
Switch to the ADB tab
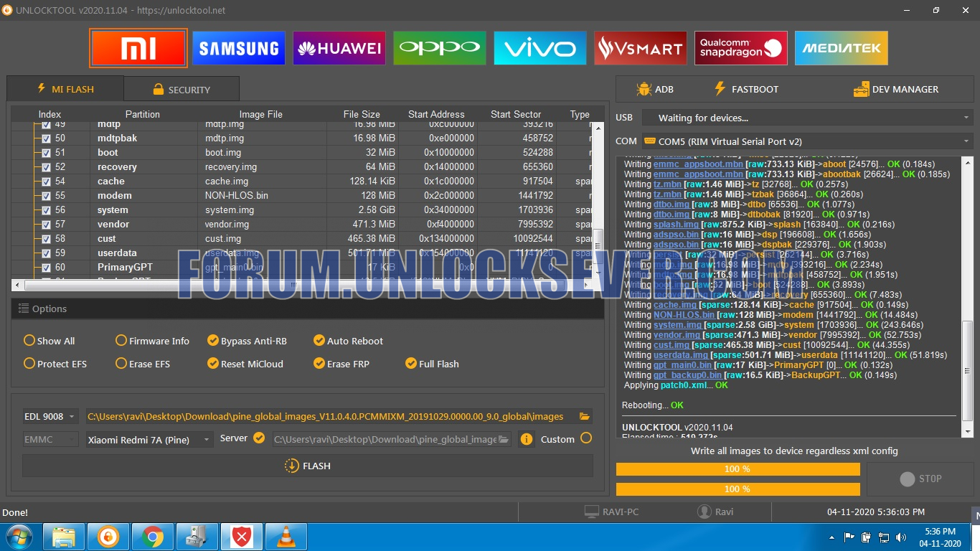655,89
